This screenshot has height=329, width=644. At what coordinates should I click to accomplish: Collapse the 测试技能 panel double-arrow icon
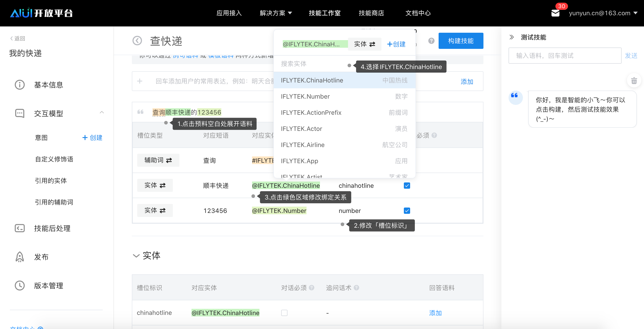click(511, 37)
